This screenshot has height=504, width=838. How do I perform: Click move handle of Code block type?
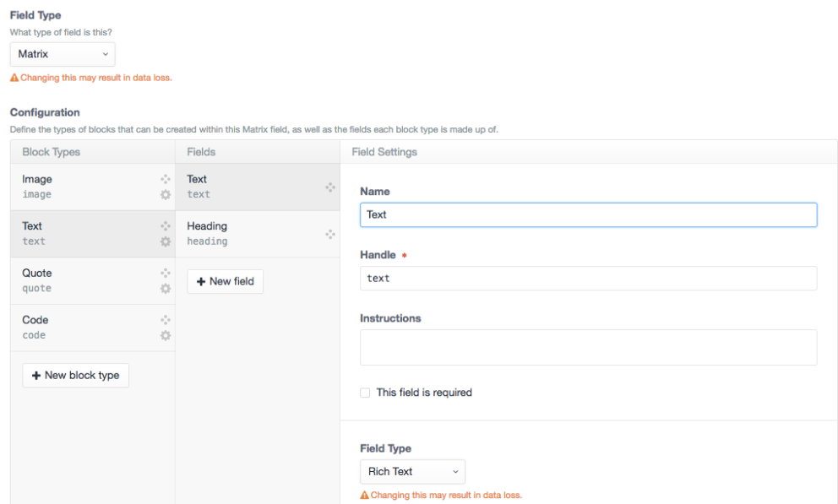click(166, 320)
